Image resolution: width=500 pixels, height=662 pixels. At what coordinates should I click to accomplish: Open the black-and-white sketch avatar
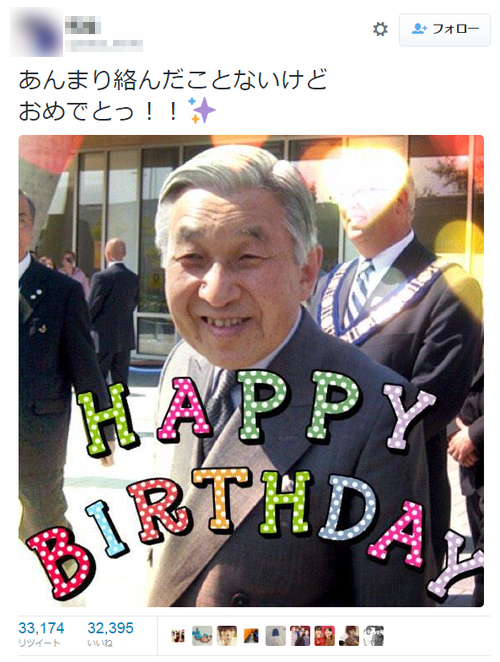pos(374,636)
